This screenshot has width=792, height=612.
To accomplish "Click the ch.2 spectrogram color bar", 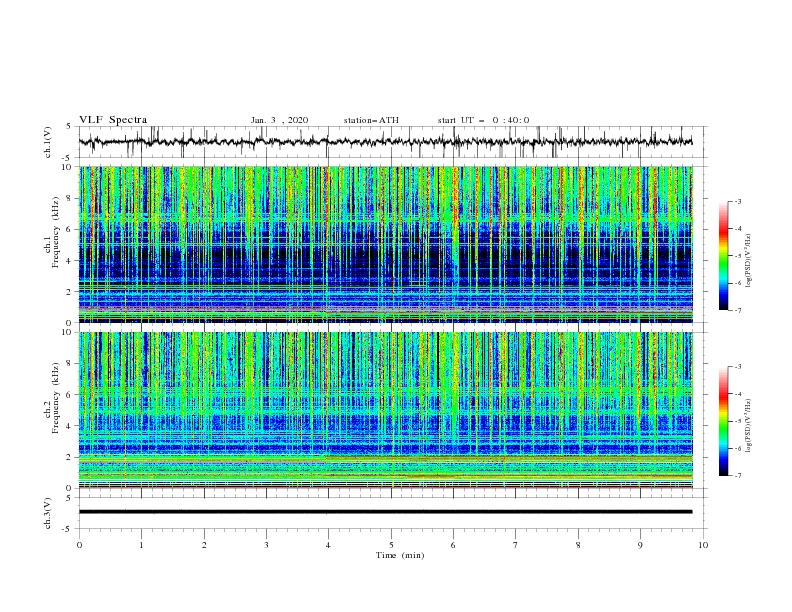I will 723,421.
